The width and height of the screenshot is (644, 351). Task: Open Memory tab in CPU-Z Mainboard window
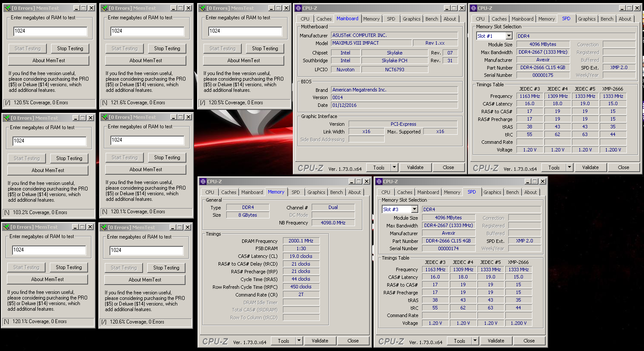(371, 19)
